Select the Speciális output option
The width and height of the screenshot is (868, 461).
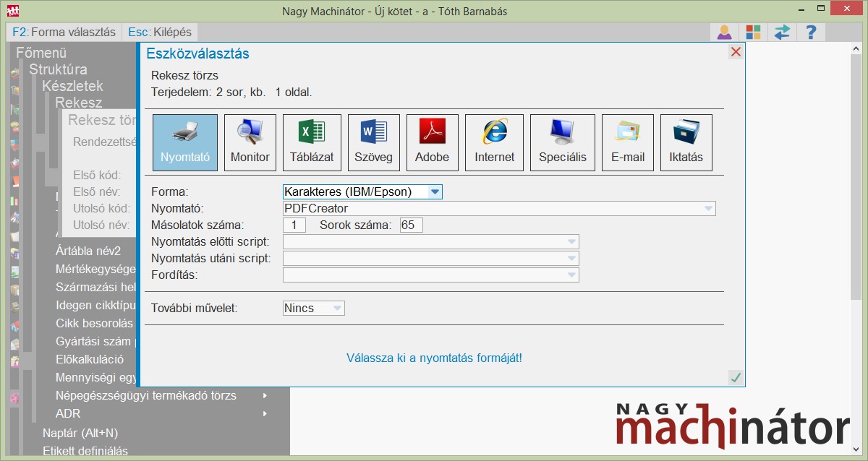pos(563,142)
